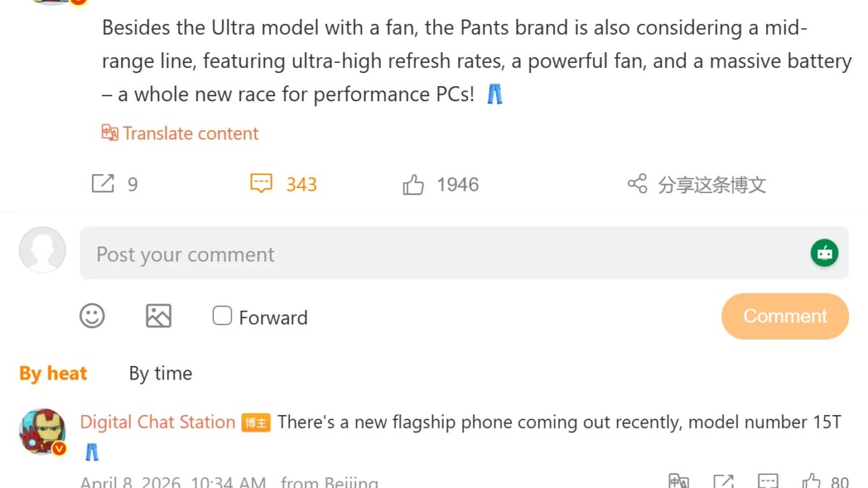Open the emoji picker for the comment
Viewport: 868px width, 488px height.
(92, 316)
